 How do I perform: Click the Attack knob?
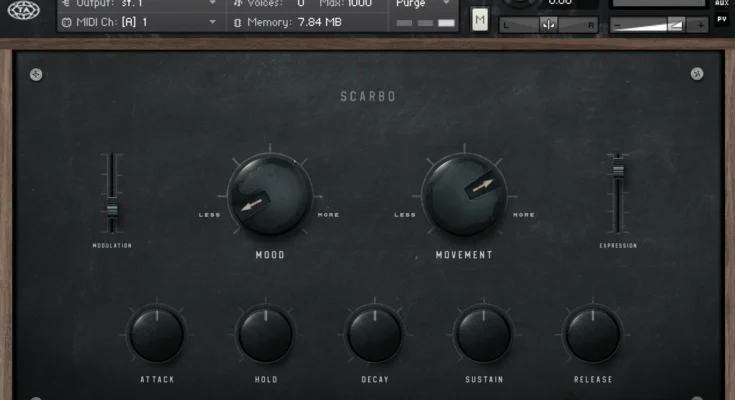[156, 335]
